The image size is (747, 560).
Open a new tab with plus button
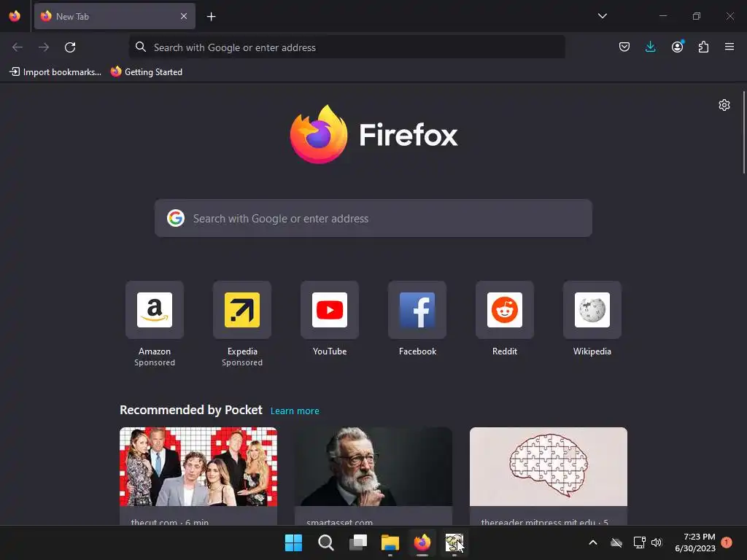pyautogui.click(x=211, y=17)
